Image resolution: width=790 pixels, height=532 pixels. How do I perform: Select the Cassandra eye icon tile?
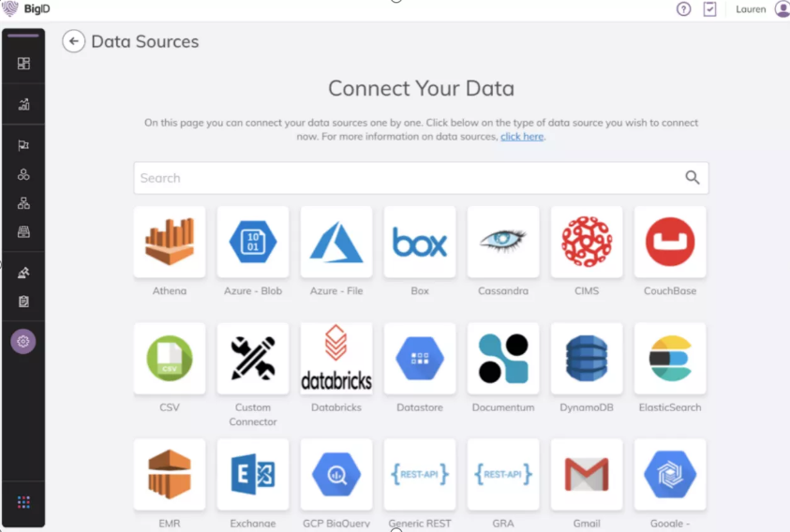tap(503, 242)
